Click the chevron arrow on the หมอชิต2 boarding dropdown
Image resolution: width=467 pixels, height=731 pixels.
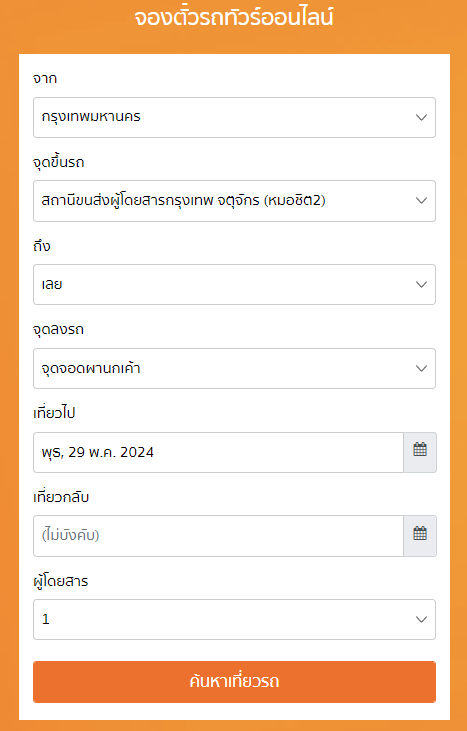(x=421, y=200)
